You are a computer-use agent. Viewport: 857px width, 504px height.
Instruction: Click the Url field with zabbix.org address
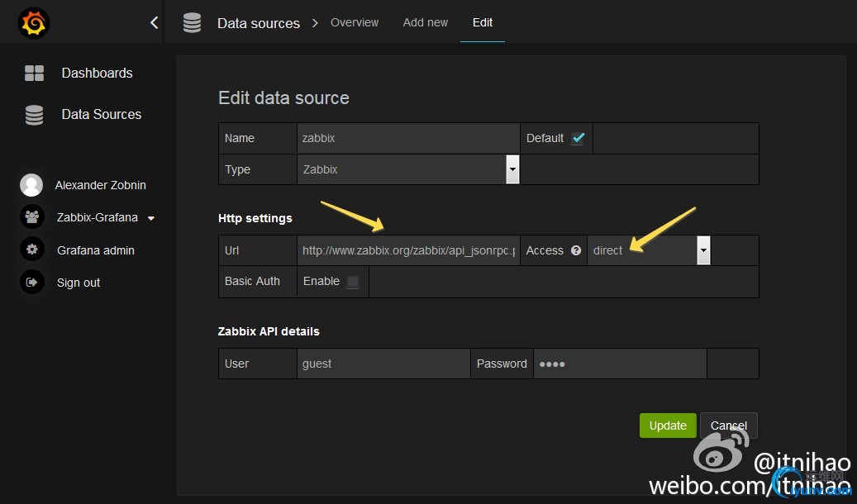tap(408, 250)
